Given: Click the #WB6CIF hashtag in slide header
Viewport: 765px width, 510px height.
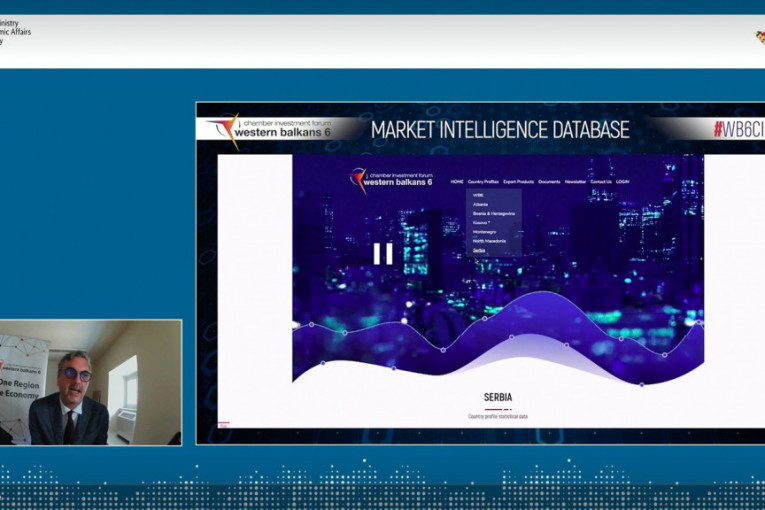Looking at the screenshot, I should (x=737, y=130).
